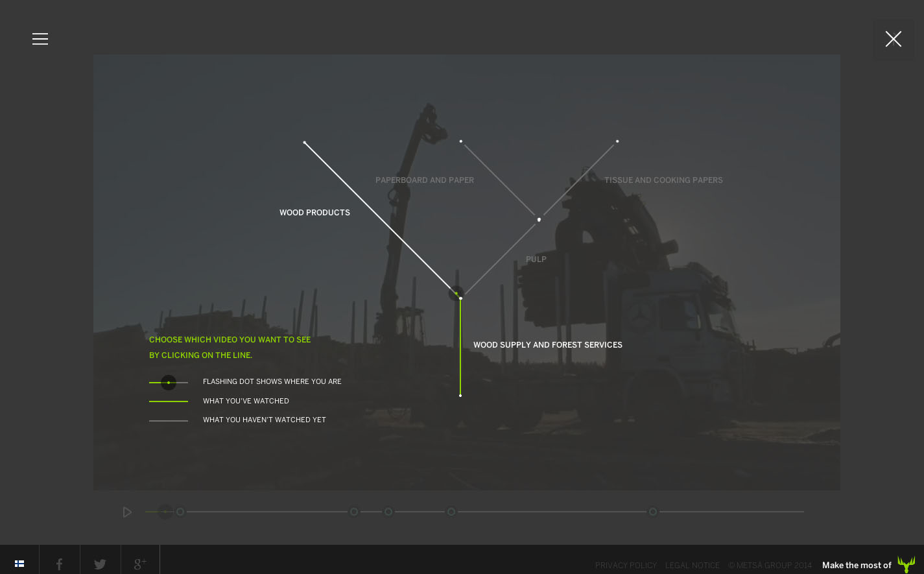Select Paperboard and Paper video label

424,180
